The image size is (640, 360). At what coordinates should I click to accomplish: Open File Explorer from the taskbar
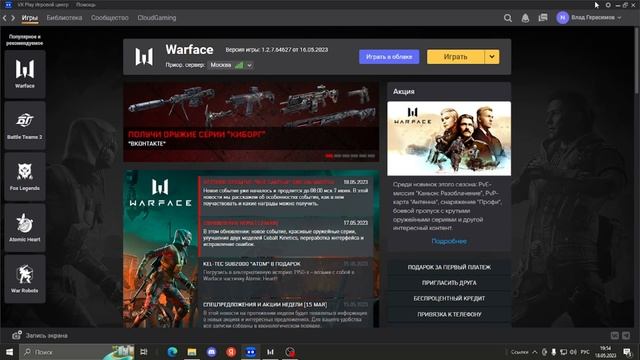[192, 352]
